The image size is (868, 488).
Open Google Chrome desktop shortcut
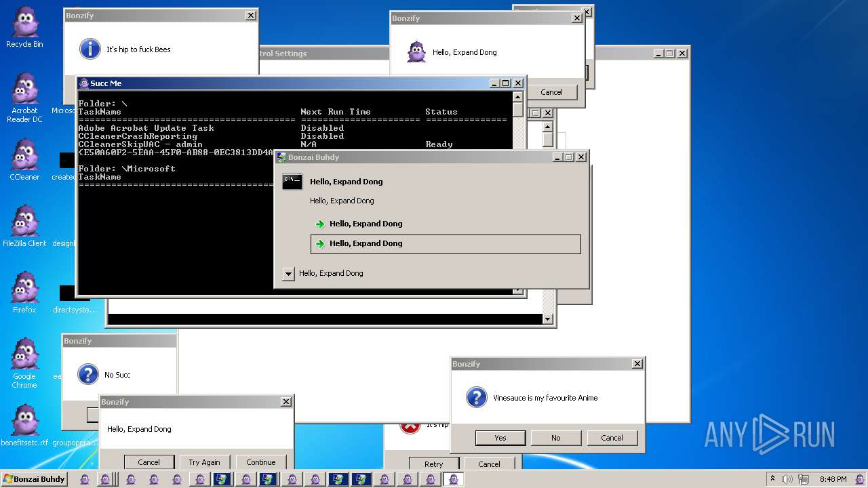pos(24,364)
